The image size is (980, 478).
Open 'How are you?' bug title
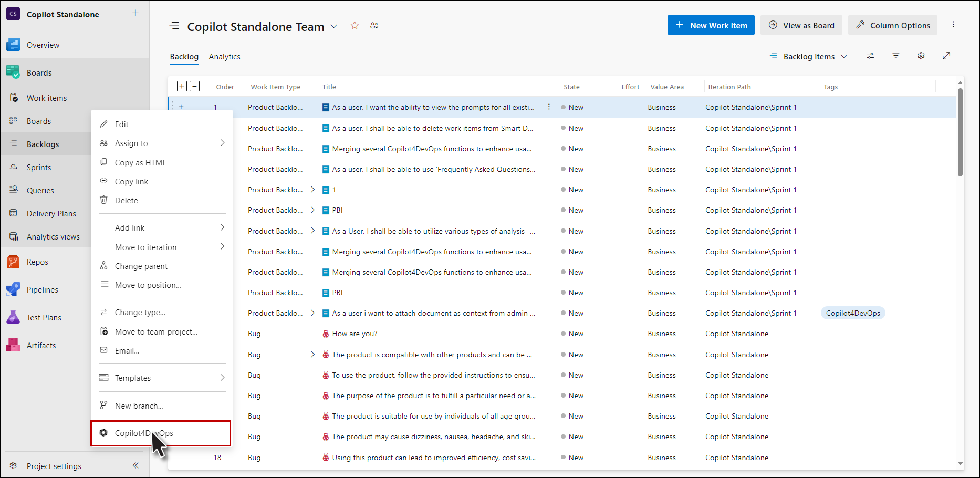(355, 334)
